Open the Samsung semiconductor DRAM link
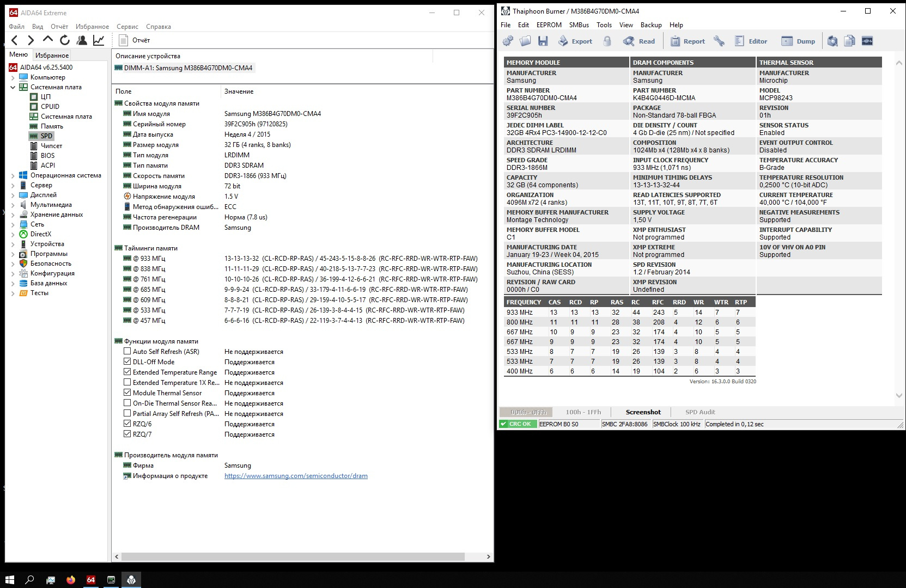Screen dimensions: 906x588 (x=296, y=476)
